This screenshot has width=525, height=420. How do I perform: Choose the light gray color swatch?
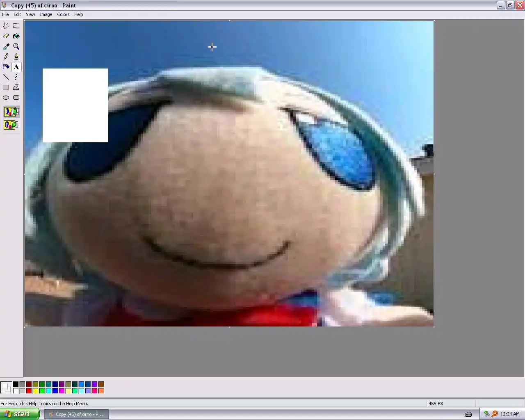(x=22, y=391)
